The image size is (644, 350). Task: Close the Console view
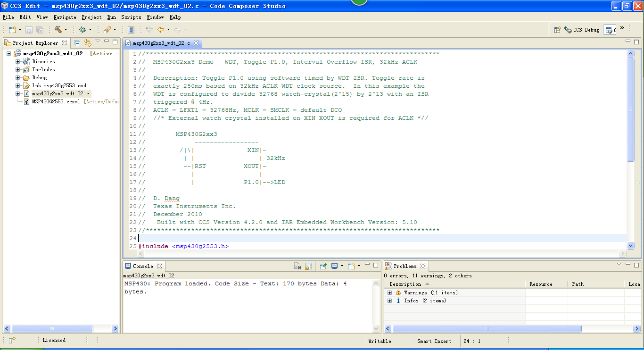pyautogui.click(x=159, y=266)
